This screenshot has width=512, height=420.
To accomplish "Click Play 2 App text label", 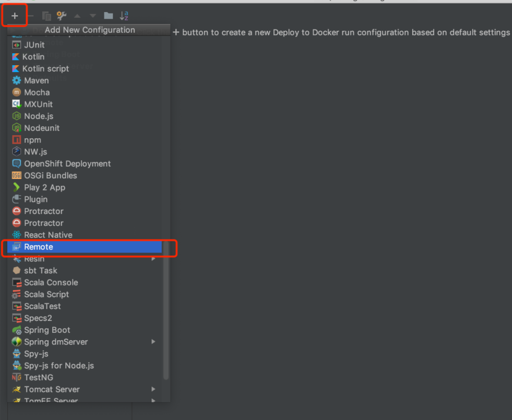I will click(x=45, y=187).
